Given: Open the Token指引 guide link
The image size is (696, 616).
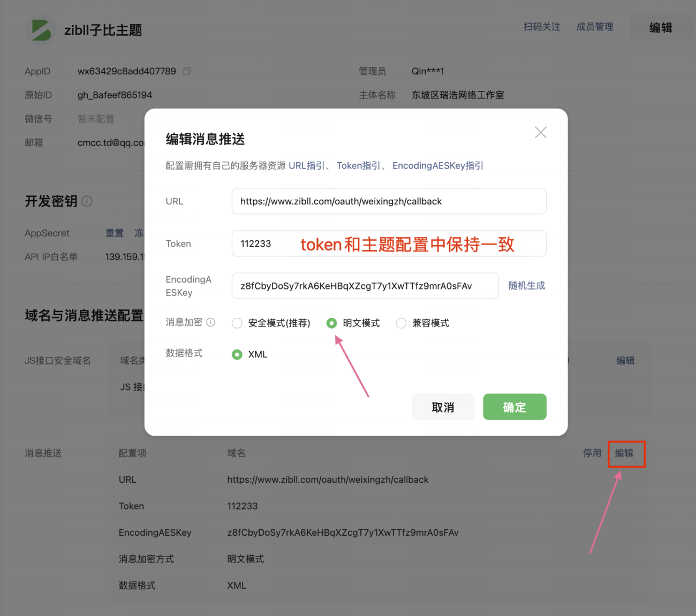Looking at the screenshot, I should click(358, 165).
